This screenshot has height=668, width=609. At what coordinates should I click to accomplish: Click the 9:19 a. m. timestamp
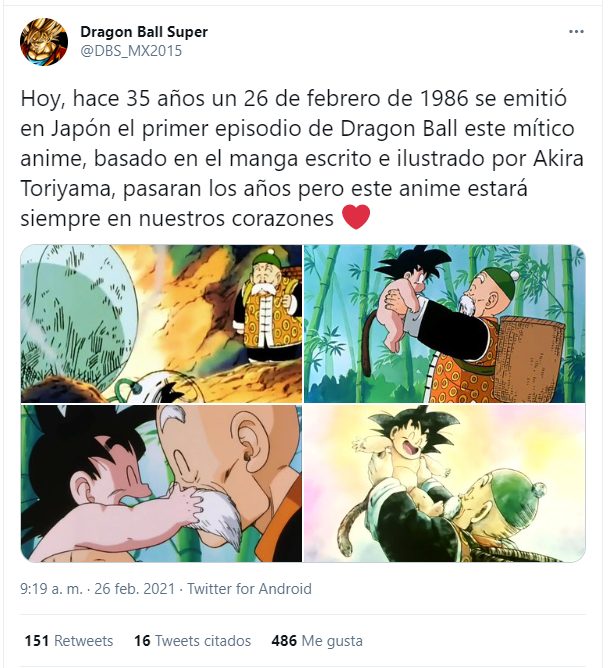coord(51,589)
